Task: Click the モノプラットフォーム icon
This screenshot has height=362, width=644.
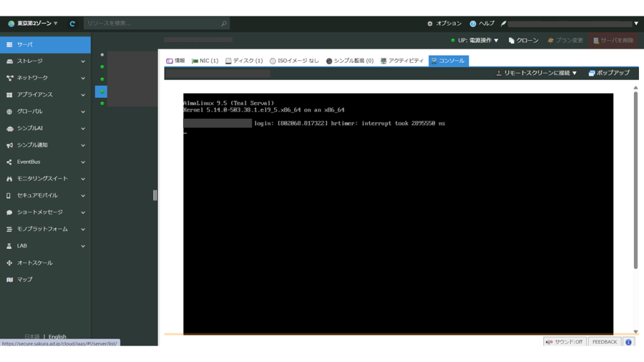Action: coord(9,229)
